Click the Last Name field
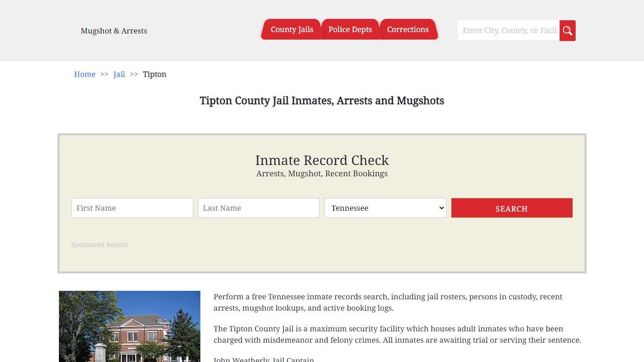Viewport: 644px width, 362px height. (x=259, y=208)
